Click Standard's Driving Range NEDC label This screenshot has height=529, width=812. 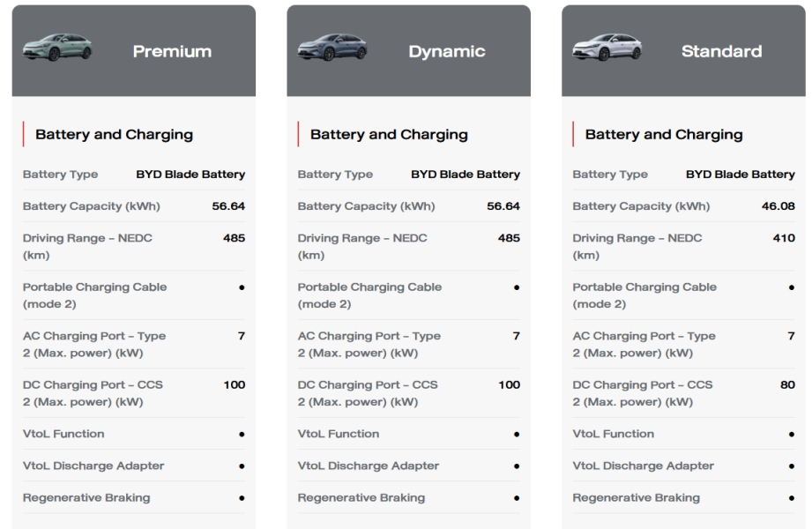(x=637, y=247)
